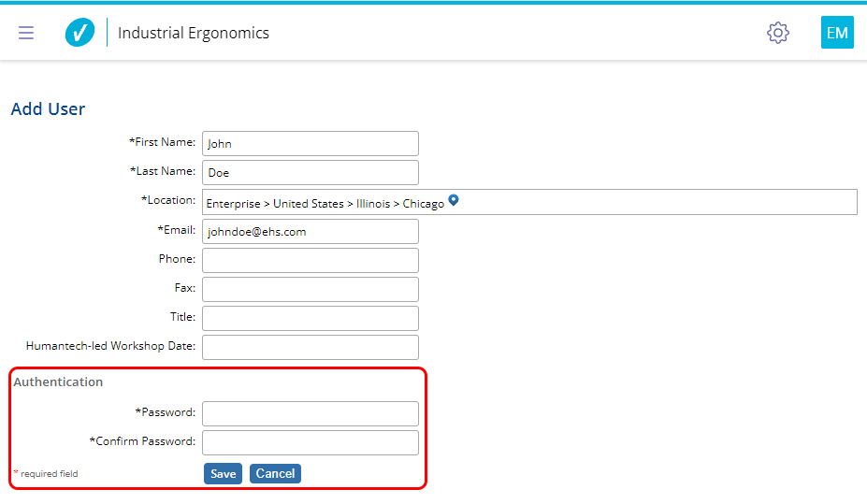Click the blue checkmark logo icon
Screen dimensions: 867x504
point(79,33)
